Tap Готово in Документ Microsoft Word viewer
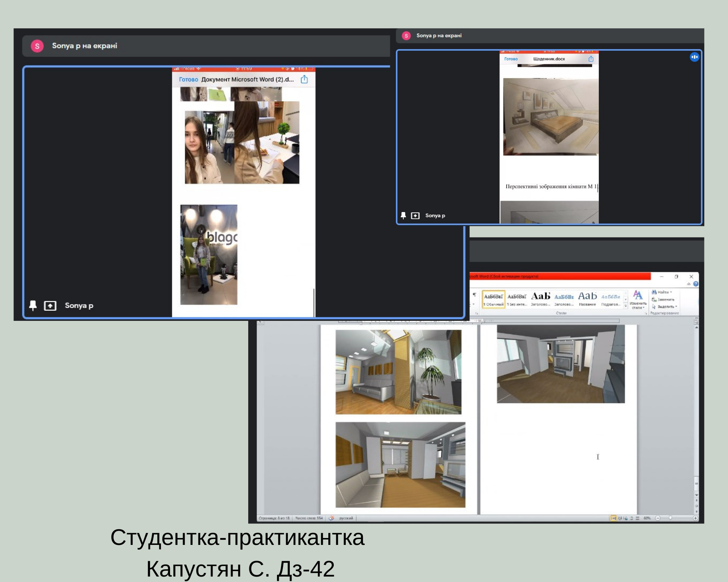The width and height of the screenshot is (728, 582). tap(188, 79)
